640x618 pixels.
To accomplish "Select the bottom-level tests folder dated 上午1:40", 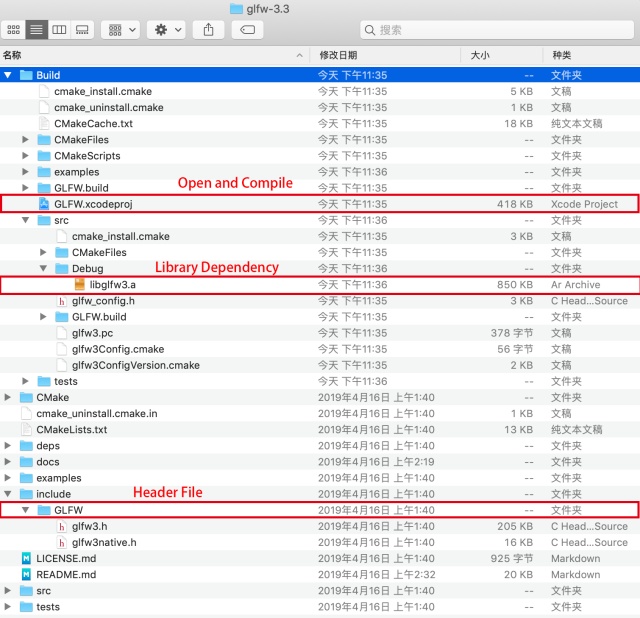I will (x=320, y=607).
